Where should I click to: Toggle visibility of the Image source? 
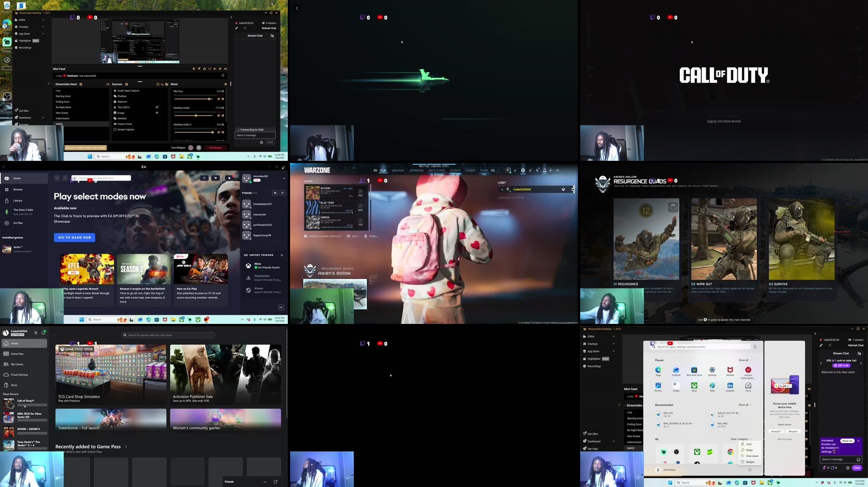tap(157, 113)
